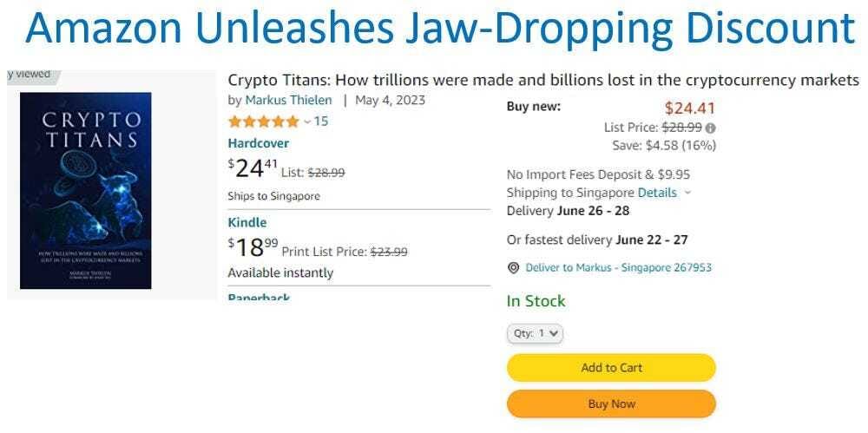
Task: Open the 15 ratings count link
Action: pyautogui.click(x=321, y=121)
